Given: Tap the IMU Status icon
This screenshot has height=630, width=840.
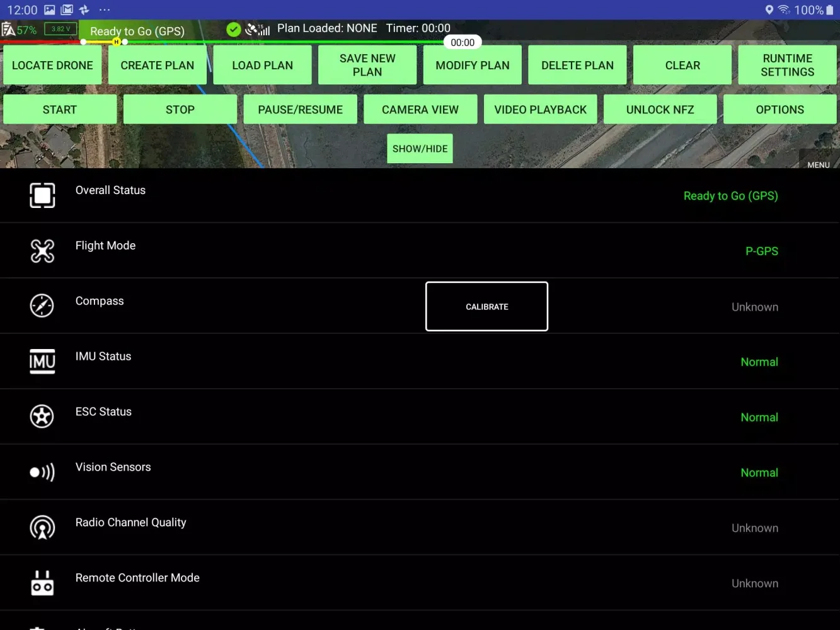Looking at the screenshot, I should [42, 361].
